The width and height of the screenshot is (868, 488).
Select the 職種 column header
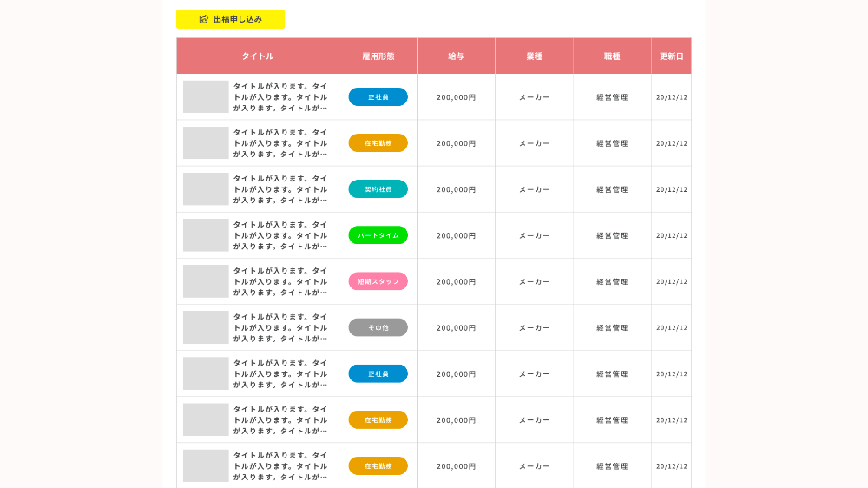pyautogui.click(x=612, y=56)
